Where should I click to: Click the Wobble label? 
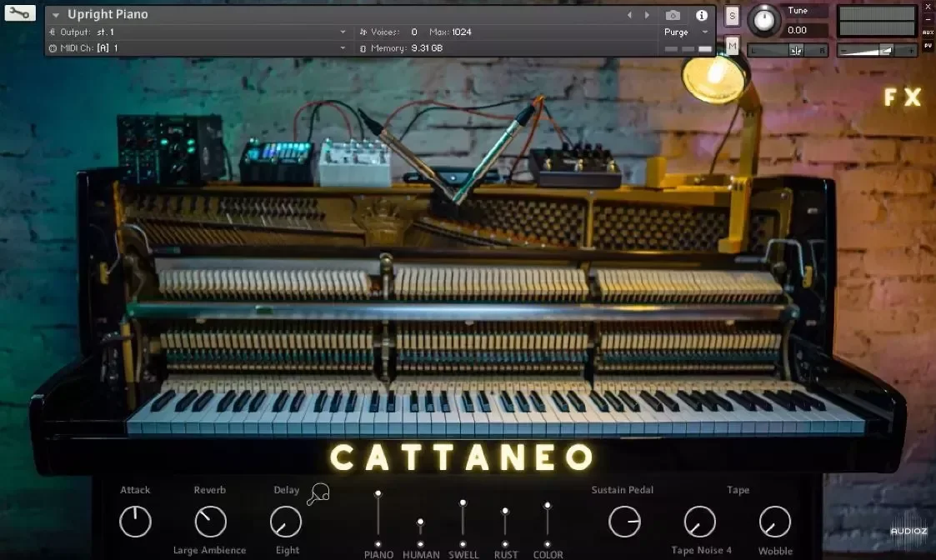(775, 551)
